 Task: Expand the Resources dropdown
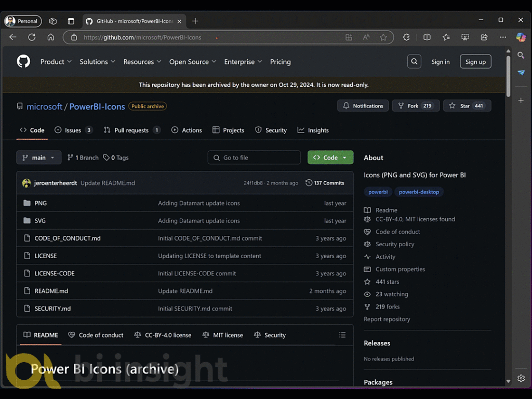click(142, 62)
